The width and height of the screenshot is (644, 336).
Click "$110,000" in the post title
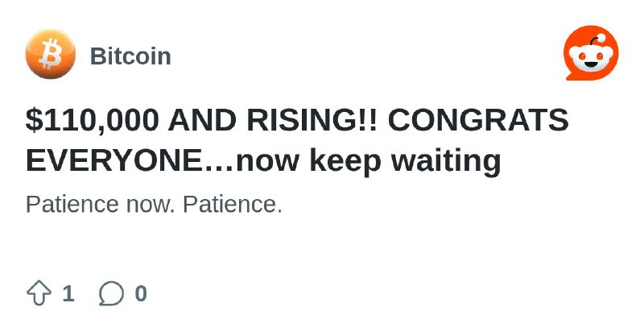92,120
